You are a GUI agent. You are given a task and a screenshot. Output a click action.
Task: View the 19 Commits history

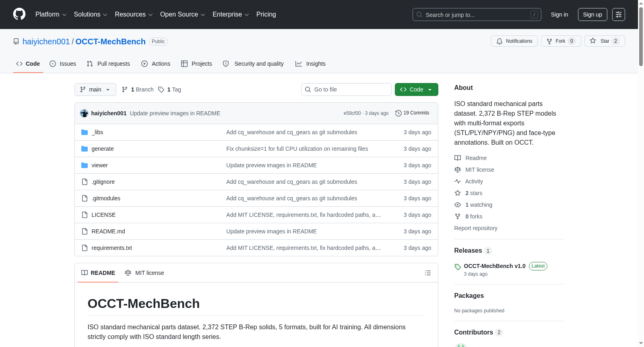tap(413, 113)
